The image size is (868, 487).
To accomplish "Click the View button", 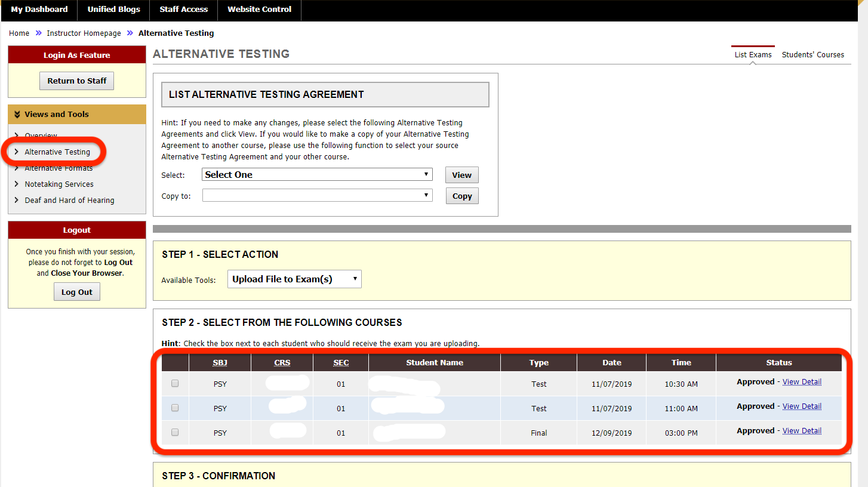I will 461,174.
